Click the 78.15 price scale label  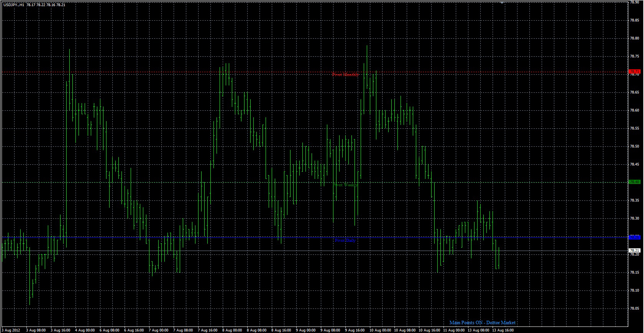coord(634,272)
